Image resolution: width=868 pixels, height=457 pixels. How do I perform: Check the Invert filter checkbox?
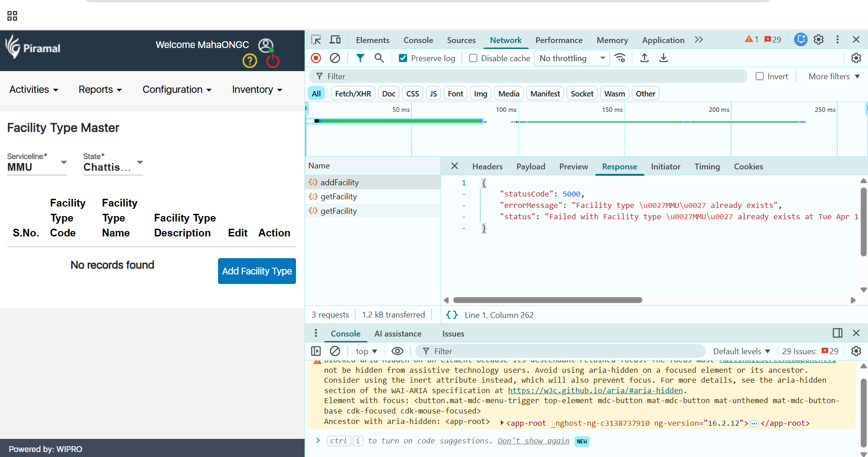pos(760,77)
